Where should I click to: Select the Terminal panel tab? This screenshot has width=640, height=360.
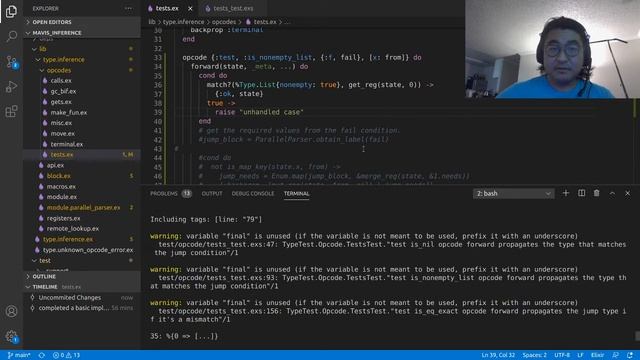coord(296,193)
